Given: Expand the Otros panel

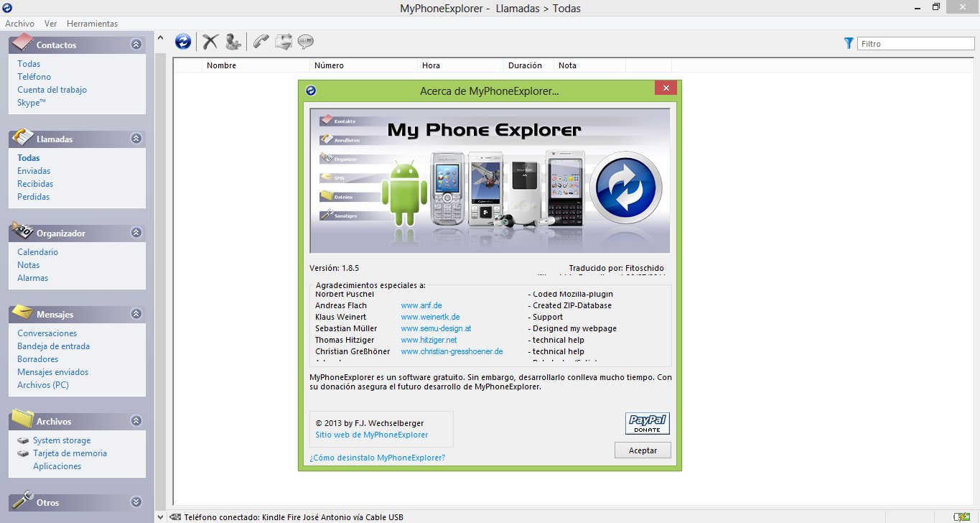Looking at the screenshot, I should point(136,502).
